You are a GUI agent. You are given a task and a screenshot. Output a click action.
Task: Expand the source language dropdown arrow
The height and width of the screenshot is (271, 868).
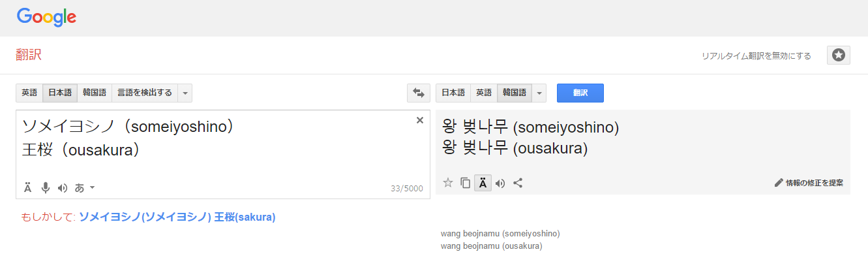(185, 93)
